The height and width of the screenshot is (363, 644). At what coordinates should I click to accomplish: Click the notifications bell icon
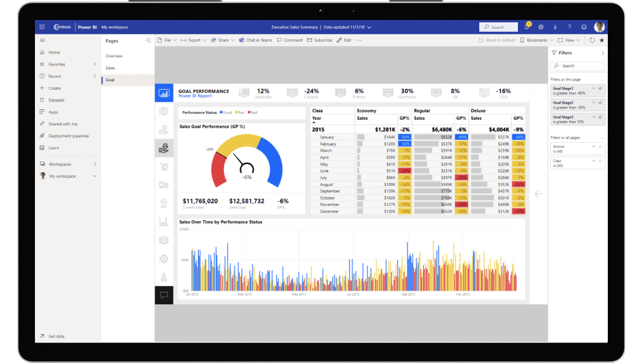point(527,27)
